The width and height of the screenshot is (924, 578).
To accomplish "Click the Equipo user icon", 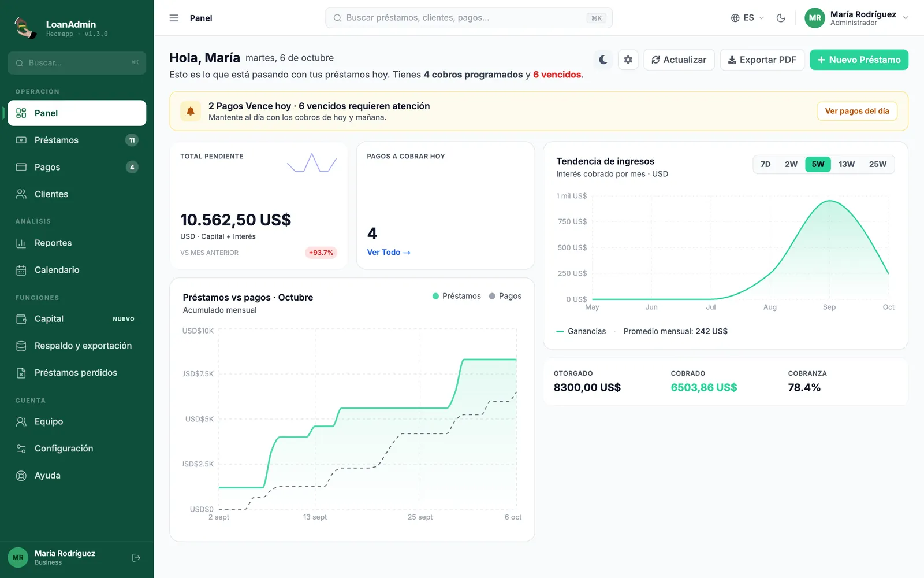I will click(x=21, y=421).
